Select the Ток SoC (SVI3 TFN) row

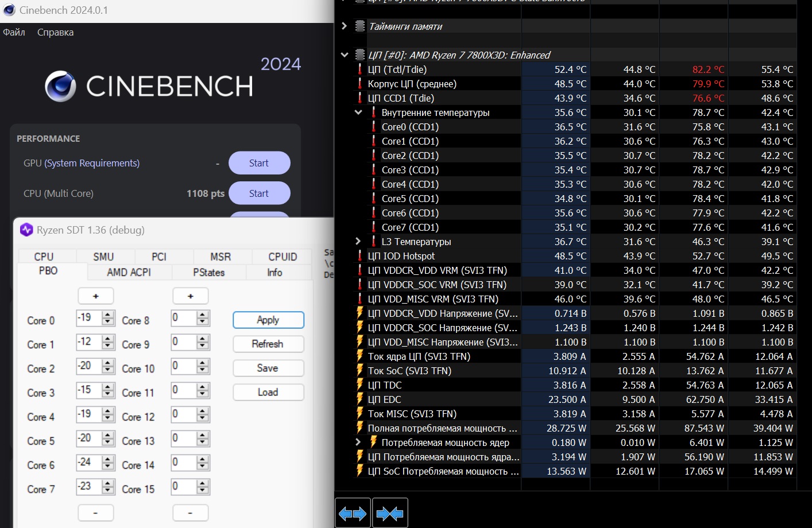(574, 371)
